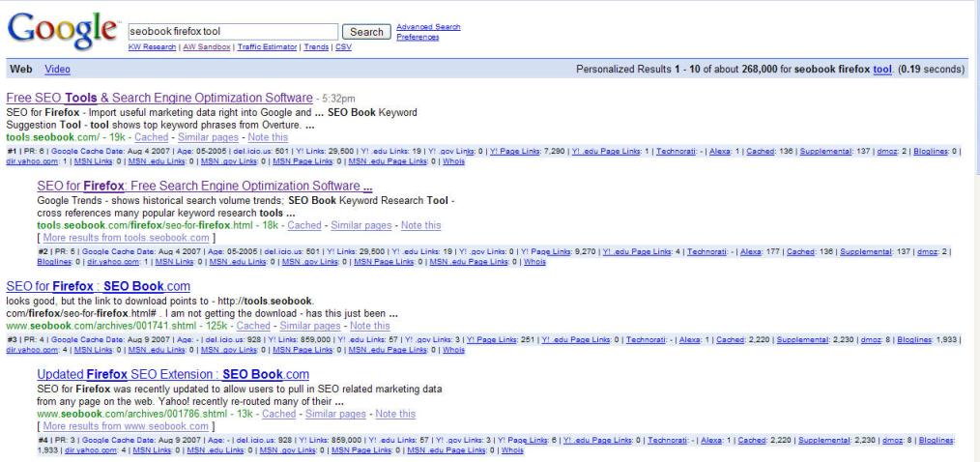Viewport: 980px width, 462px height.
Task: Click MSN Links in result #1 data row
Action: tap(92, 161)
